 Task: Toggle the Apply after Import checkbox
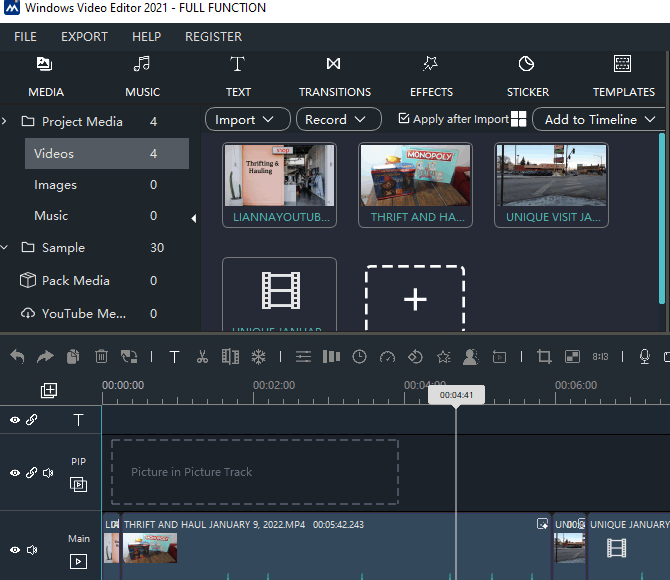tap(404, 118)
